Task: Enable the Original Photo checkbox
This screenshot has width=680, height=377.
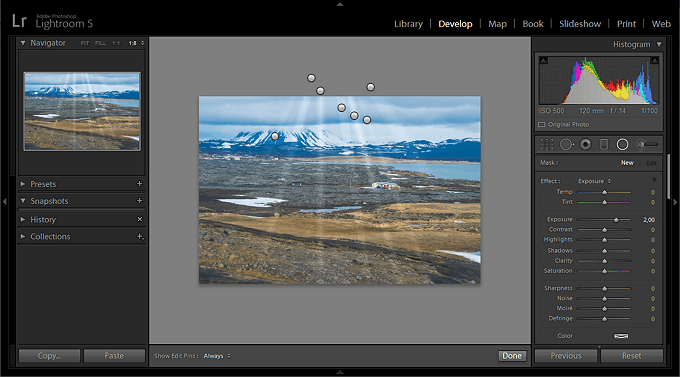Action: tap(542, 125)
